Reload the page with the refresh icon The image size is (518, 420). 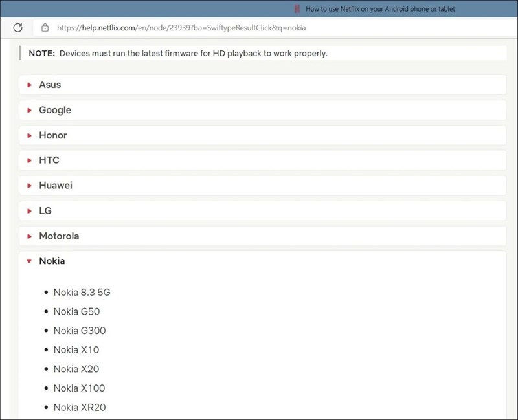pos(18,28)
